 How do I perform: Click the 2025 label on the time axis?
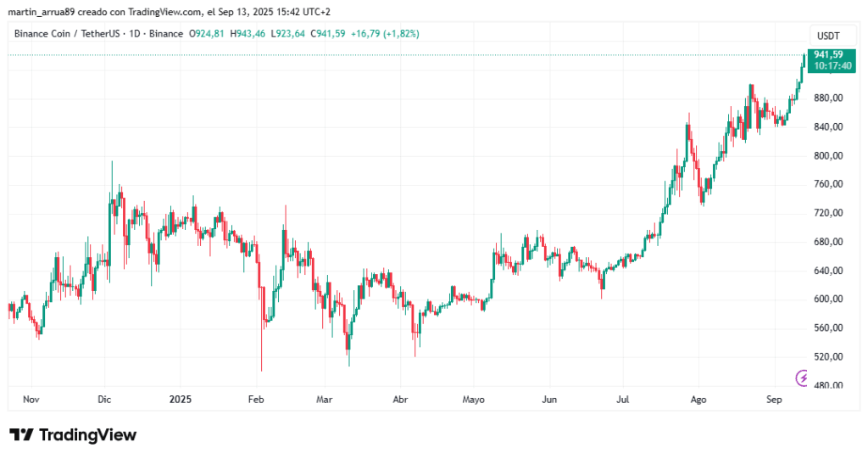coord(181,398)
